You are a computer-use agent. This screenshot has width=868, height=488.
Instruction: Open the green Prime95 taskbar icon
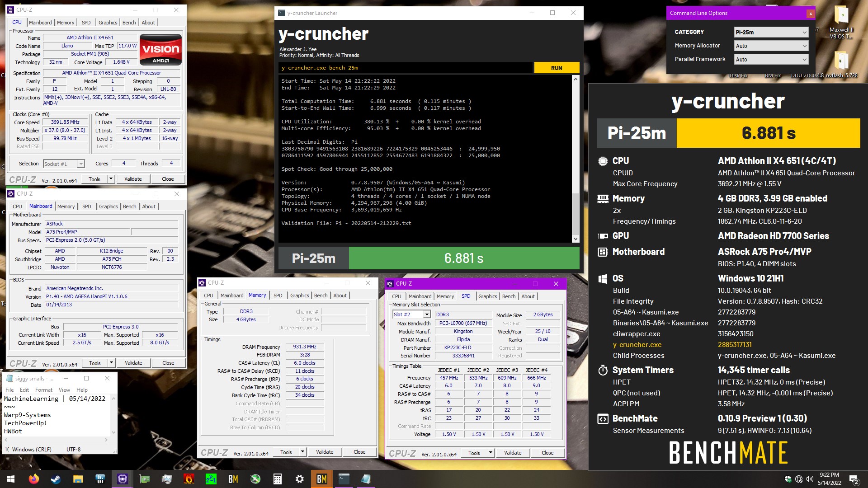tap(211, 479)
